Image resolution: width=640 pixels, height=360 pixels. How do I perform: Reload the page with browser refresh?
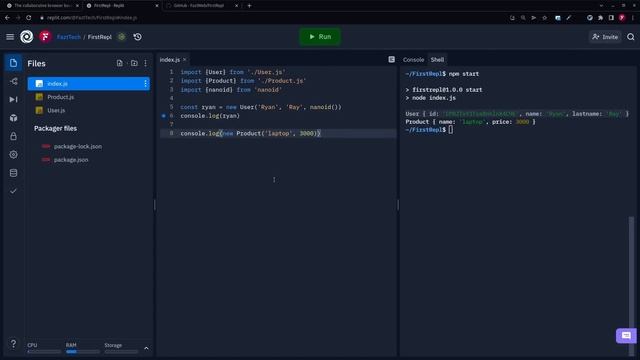tap(29, 18)
